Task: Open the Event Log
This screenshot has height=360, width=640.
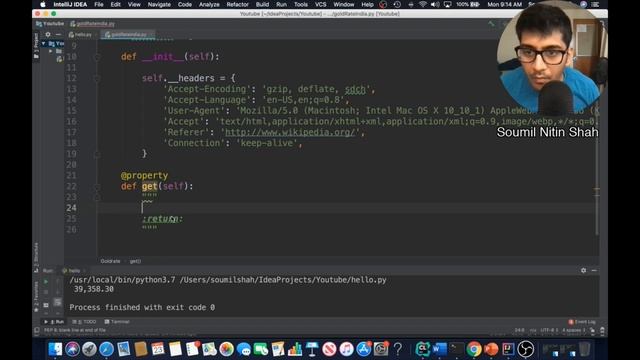Action: 582,322
